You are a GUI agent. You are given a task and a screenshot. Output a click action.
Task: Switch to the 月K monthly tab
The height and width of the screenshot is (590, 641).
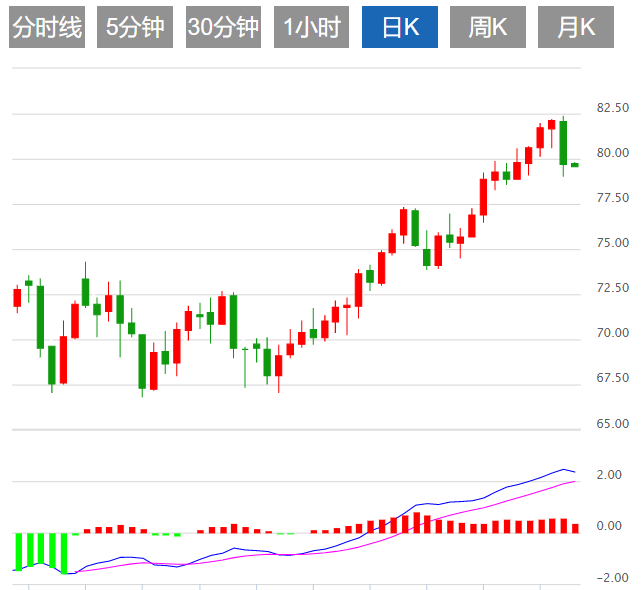[576, 27]
